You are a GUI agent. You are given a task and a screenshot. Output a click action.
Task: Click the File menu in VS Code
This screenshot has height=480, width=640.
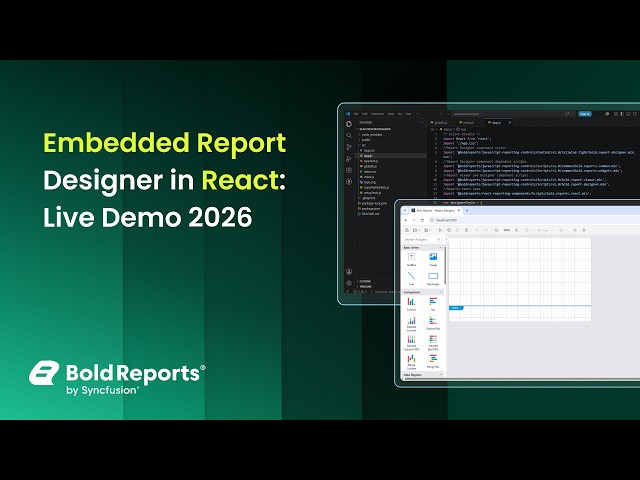click(x=356, y=114)
